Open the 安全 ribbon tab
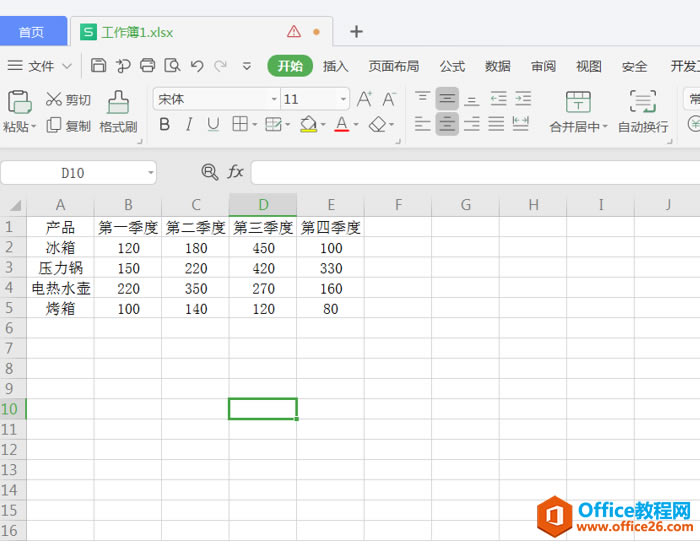700x544 pixels. pyautogui.click(x=634, y=66)
